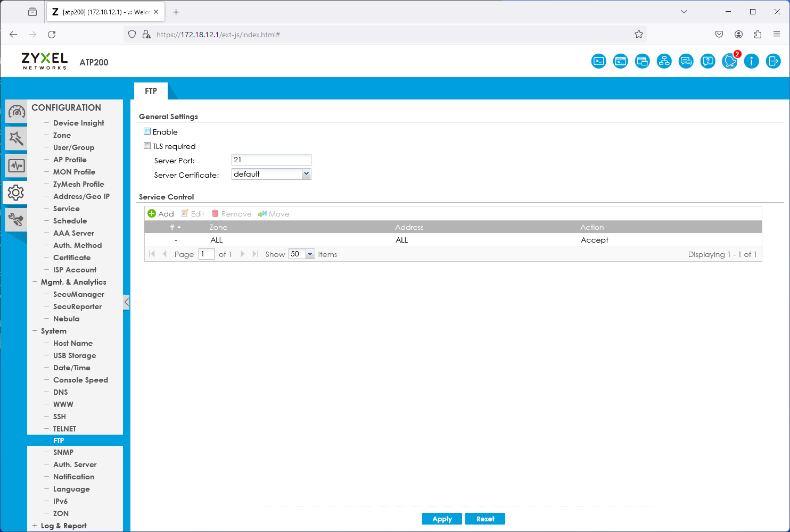Open the forum chat bubbles icon
790x532 pixels.
point(686,61)
